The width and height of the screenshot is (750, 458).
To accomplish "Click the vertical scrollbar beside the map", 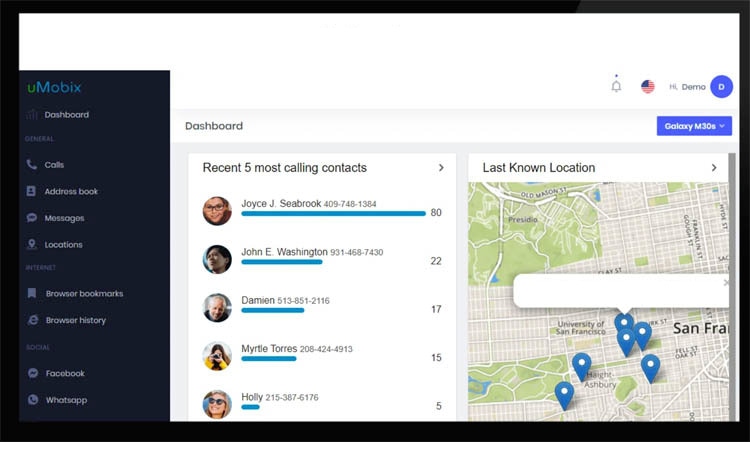I will point(732,287).
